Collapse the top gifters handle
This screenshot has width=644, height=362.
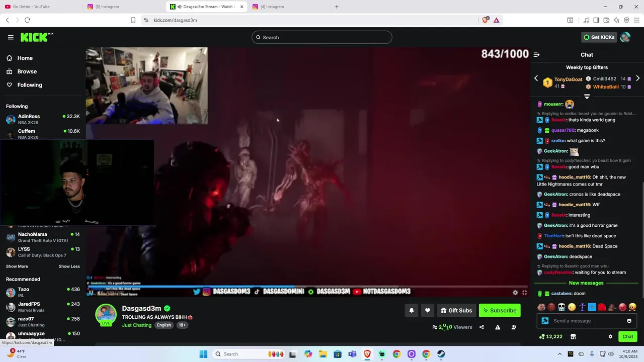[x=587, y=96]
